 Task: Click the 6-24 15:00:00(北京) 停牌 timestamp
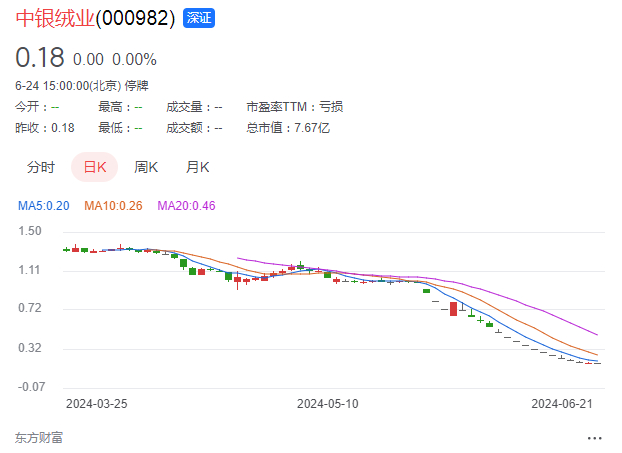(x=82, y=86)
